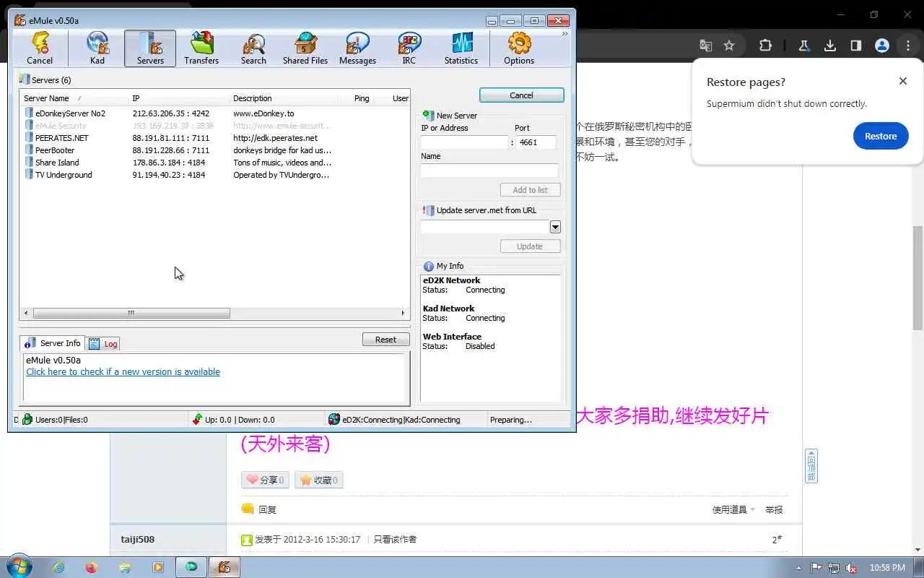Click the http://edk.peerates.net description cell
Screen dimensions: 924x578
275,138
